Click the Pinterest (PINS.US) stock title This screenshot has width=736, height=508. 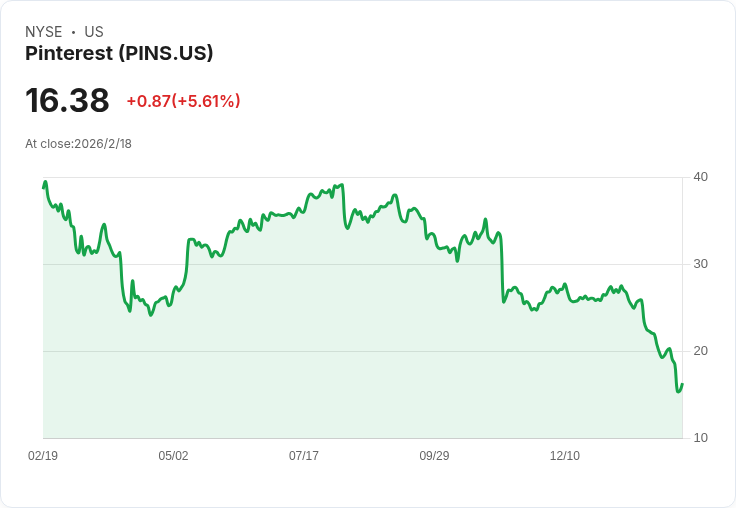click(x=119, y=54)
